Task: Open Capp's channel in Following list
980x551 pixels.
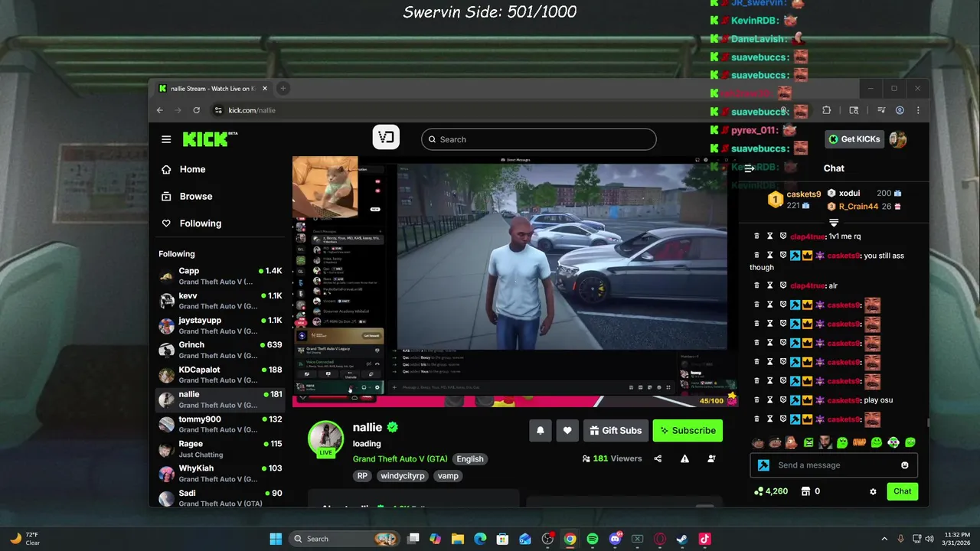Action: 220,276
